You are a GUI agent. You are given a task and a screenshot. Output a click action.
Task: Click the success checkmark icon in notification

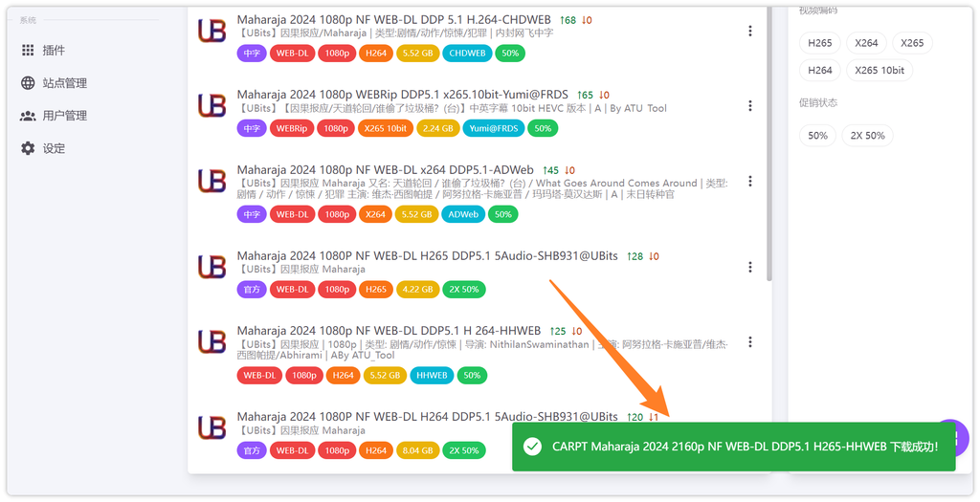coord(533,447)
